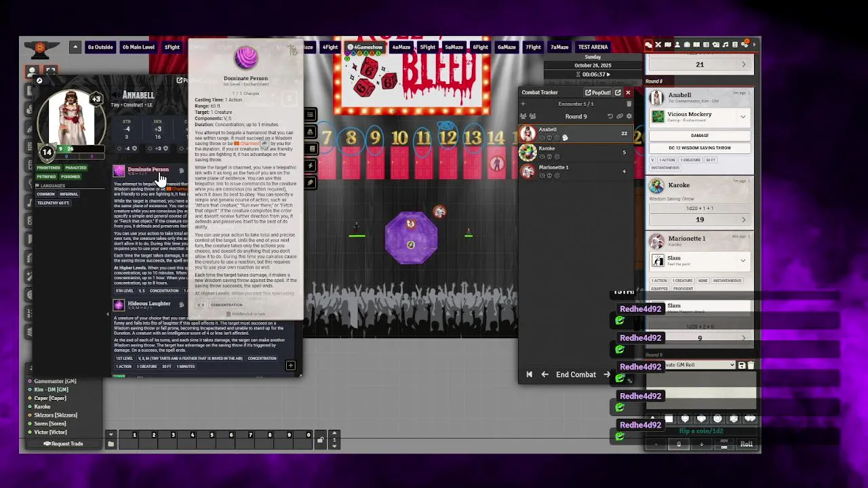The width and height of the screenshot is (868, 488).
Task: Open the feather biography sheet tab
Action: (x=311, y=182)
